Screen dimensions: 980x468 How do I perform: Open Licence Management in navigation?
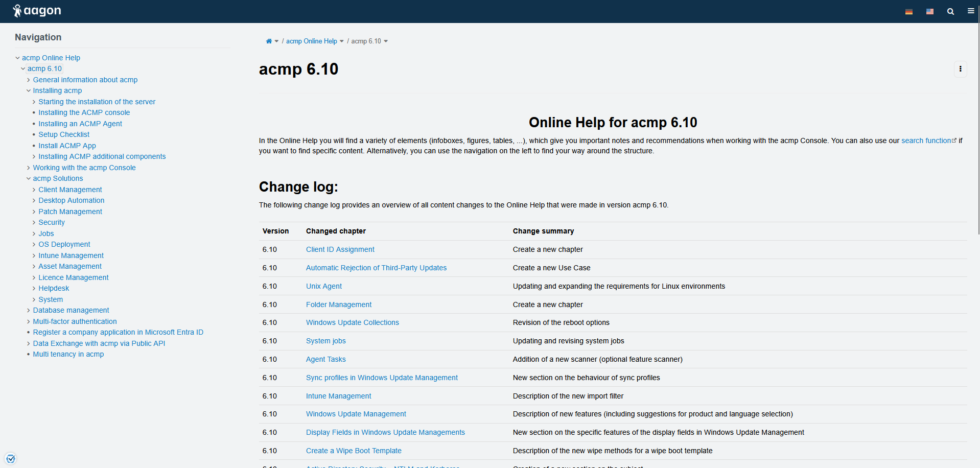[x=74, y=277]
